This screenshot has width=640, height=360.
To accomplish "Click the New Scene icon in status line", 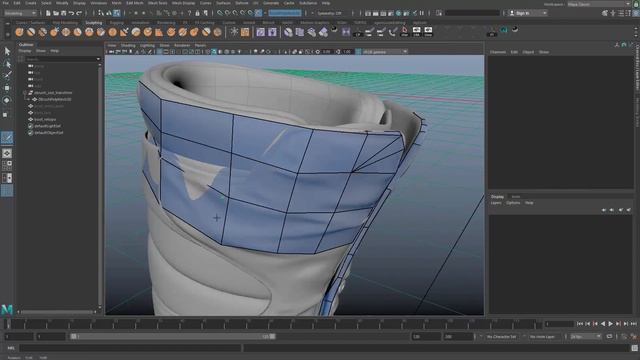I will tap(48, 13).
